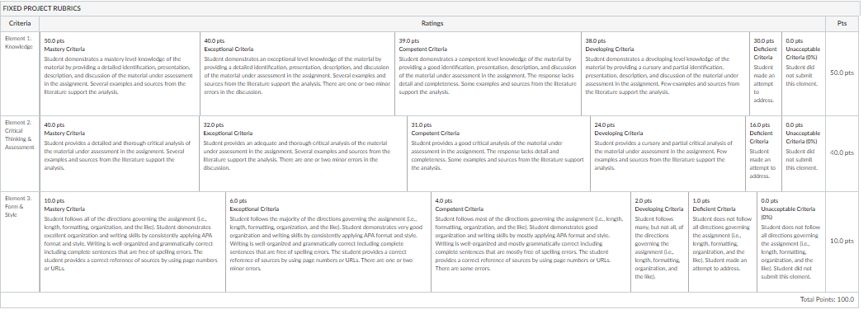Screen dimensions: 868x319
Task: Click the Fixed Project Rubrics title
Action: pos(42,9)
